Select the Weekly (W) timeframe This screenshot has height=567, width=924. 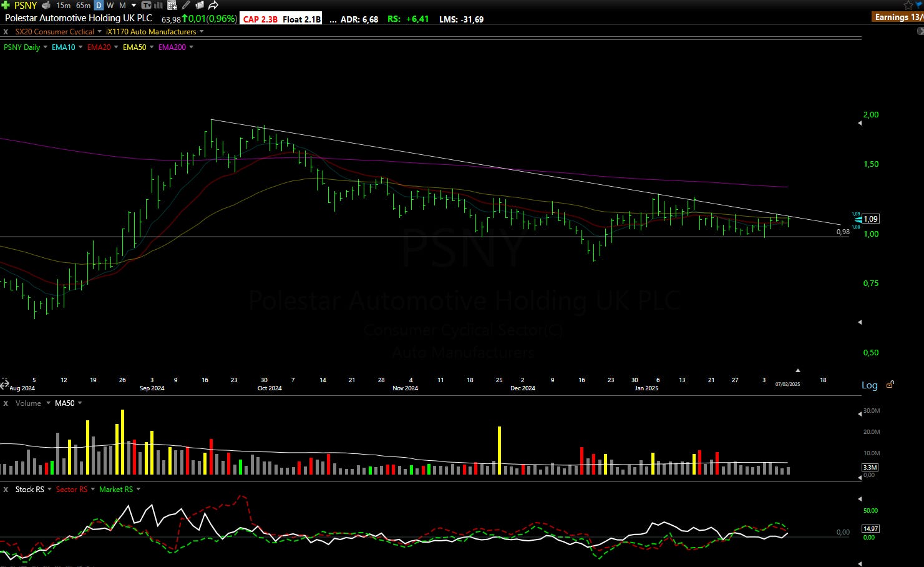[x=110, y=5]
